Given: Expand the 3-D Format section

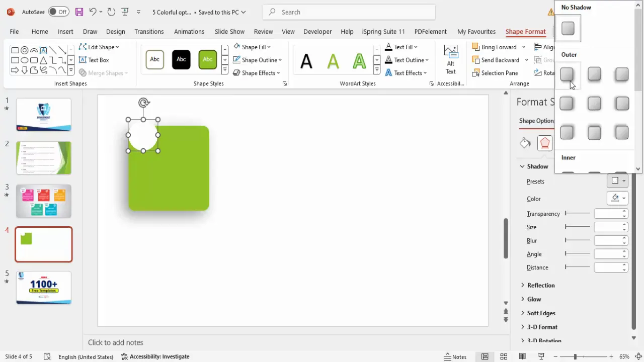Looking at the screenshot, I should coord(539,327).
